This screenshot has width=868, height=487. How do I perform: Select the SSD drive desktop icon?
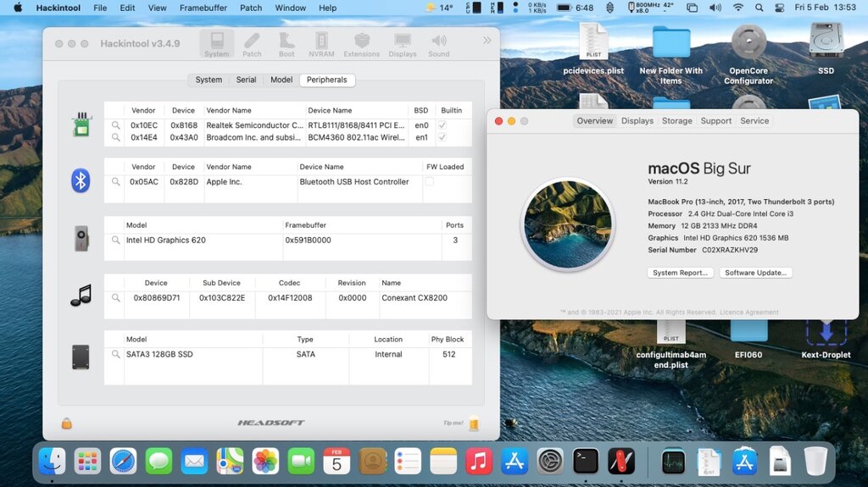click(x=826, y=49)
